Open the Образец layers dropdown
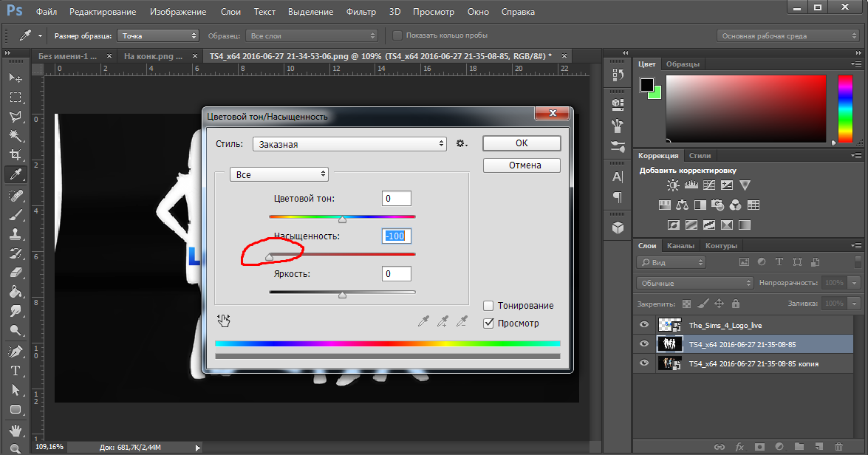Image resolution: width=868 pixels, height=455 pixels. (x=311, y=35)
